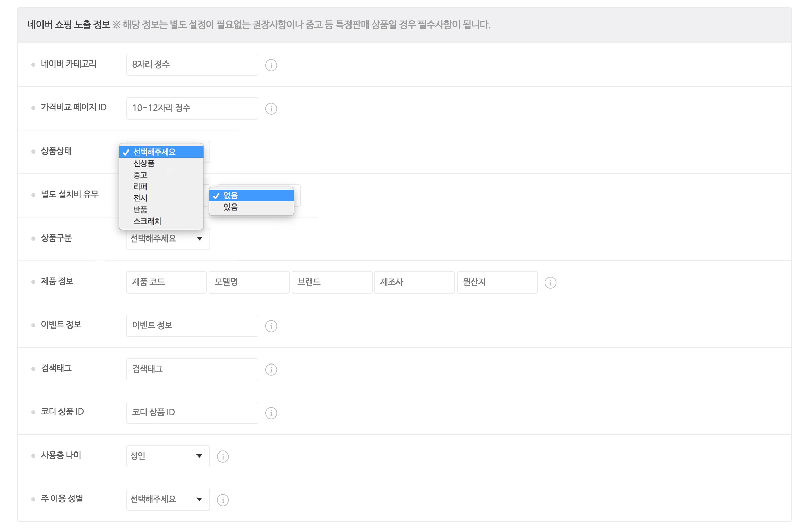Click the 상품상태 row label
Viewport: 805px width, 532px height.
[x=56, y=151]
